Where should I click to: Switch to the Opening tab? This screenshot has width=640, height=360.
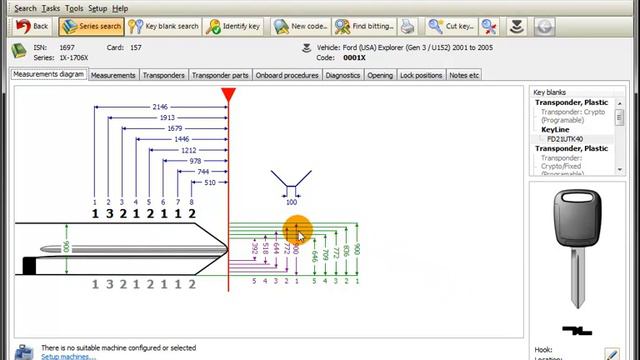click(x=380, y=75)
